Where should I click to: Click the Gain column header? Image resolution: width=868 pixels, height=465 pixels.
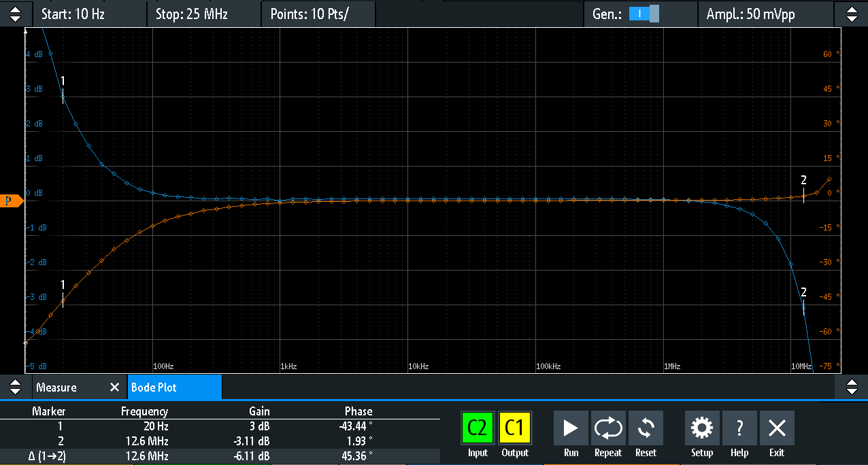pyautogui.click(x=259, y=411)
